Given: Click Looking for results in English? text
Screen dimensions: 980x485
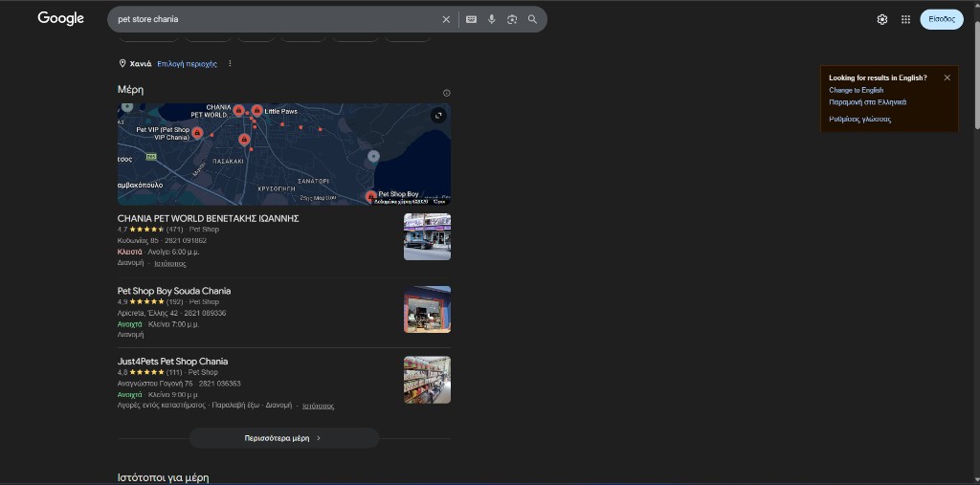Looking at the screenshot, I should [x=878, y=78].
